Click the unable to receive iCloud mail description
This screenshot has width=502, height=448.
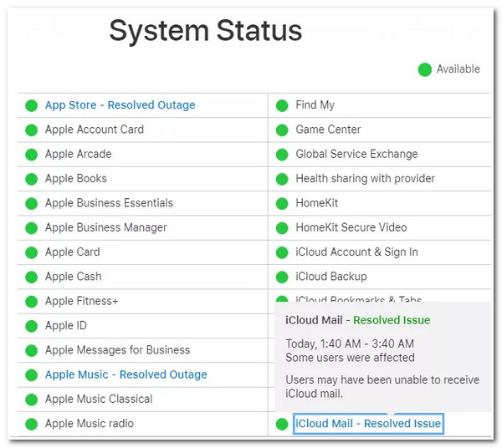pos(382,387)
